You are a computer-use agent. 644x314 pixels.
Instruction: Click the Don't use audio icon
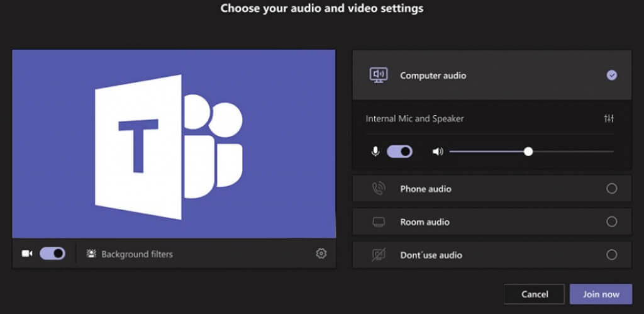[x=378, y=255]
